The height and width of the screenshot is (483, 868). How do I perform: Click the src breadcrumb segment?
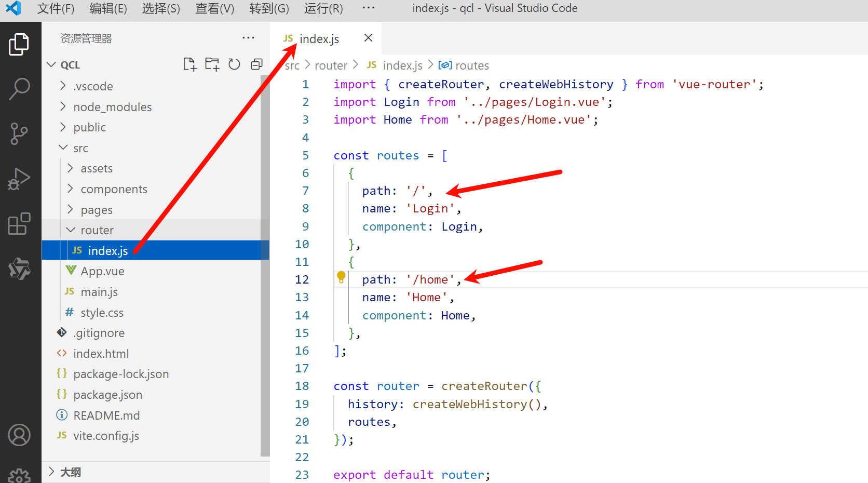click(292, 65)
